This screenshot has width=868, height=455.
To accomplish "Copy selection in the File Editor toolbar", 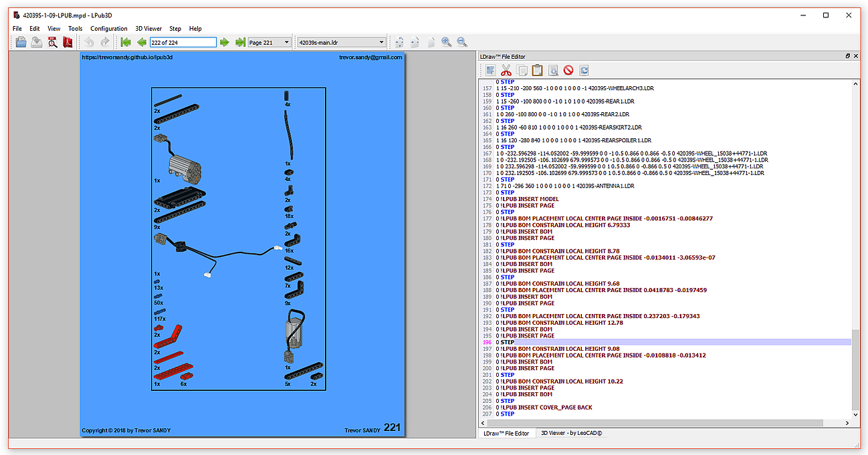I will (x=522, y=70).
